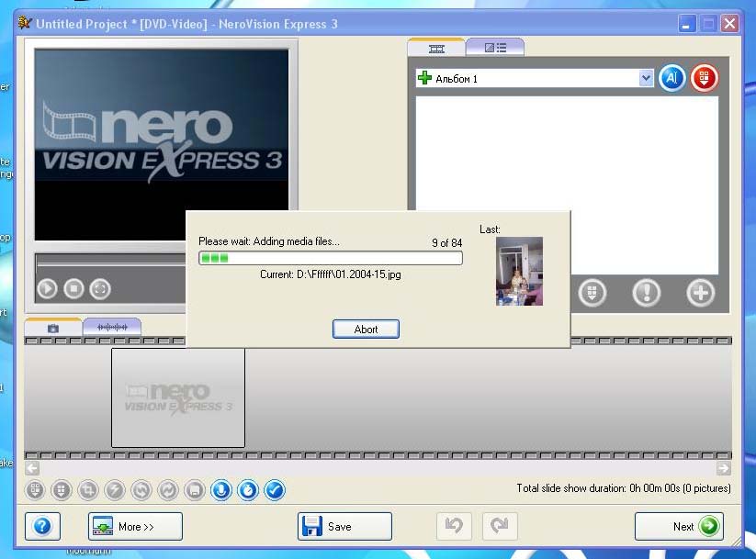
Task: Click the Abort button
Action: coord(366,330)
